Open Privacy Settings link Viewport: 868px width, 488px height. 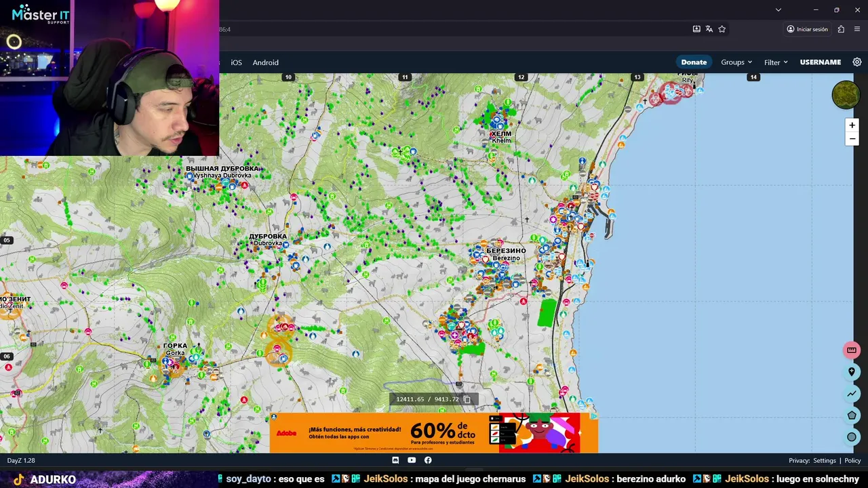coord(824,460)
